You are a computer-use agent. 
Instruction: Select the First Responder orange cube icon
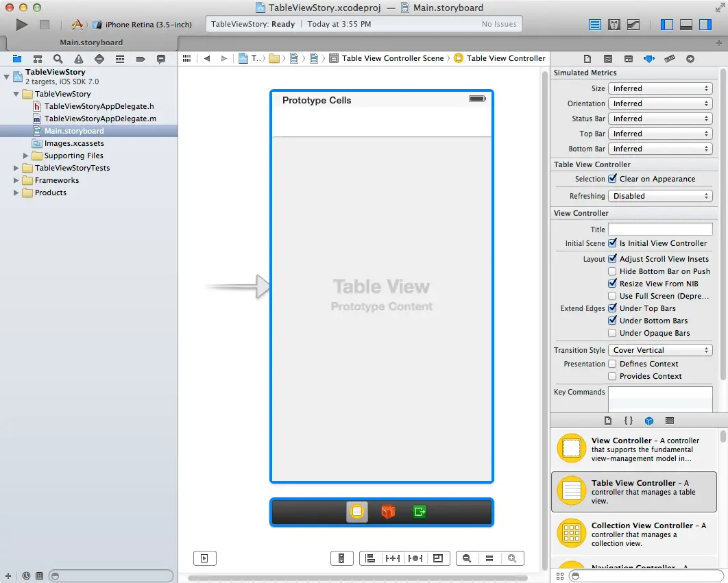(388, 512)
